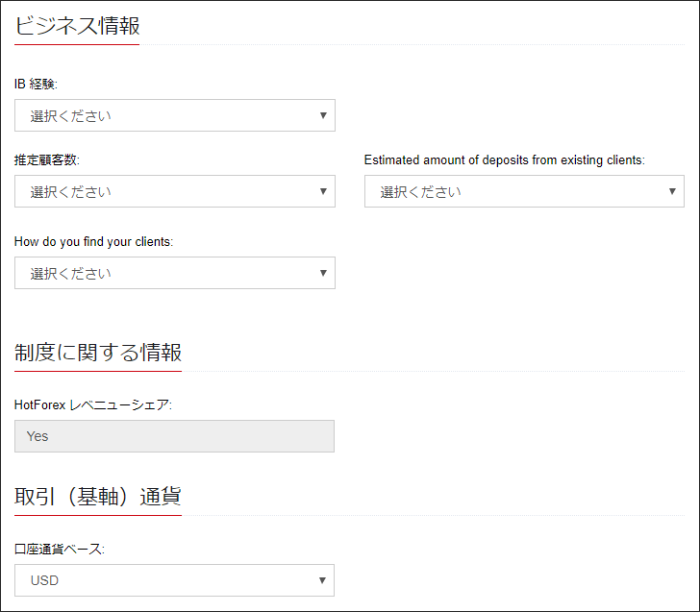Viewport: 700px width, 612px height.
Task: Click the 推定顧客数 label
Action: coord(46,160)
